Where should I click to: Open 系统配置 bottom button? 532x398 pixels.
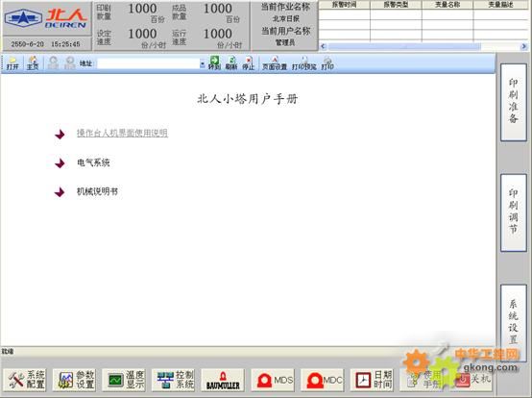click(25, 380)
